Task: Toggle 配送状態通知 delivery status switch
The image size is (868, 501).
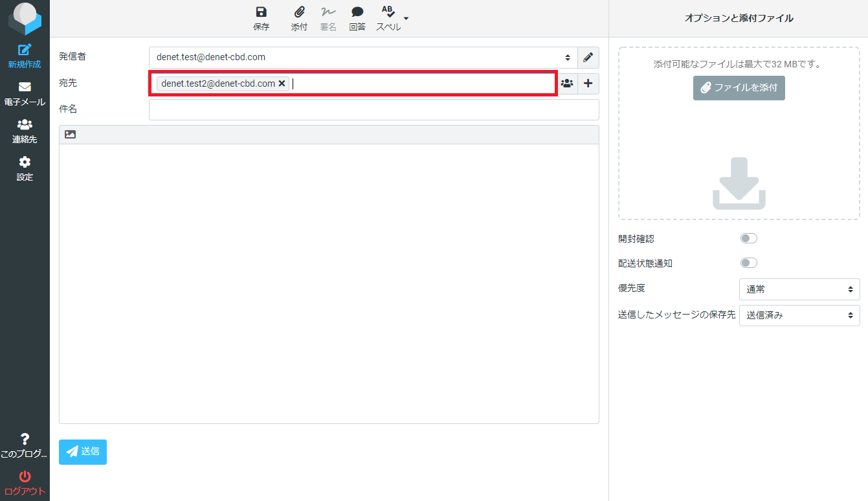Action: coord(749,263)
